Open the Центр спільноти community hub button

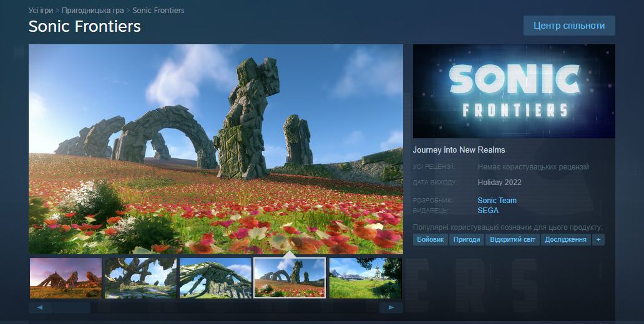pyautogui.click(x=569, y=26)
